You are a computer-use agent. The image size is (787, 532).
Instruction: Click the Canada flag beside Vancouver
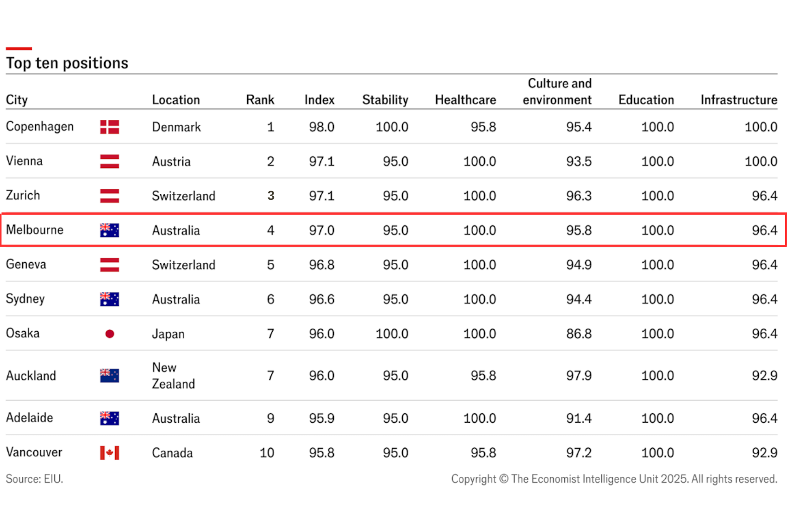109,453
